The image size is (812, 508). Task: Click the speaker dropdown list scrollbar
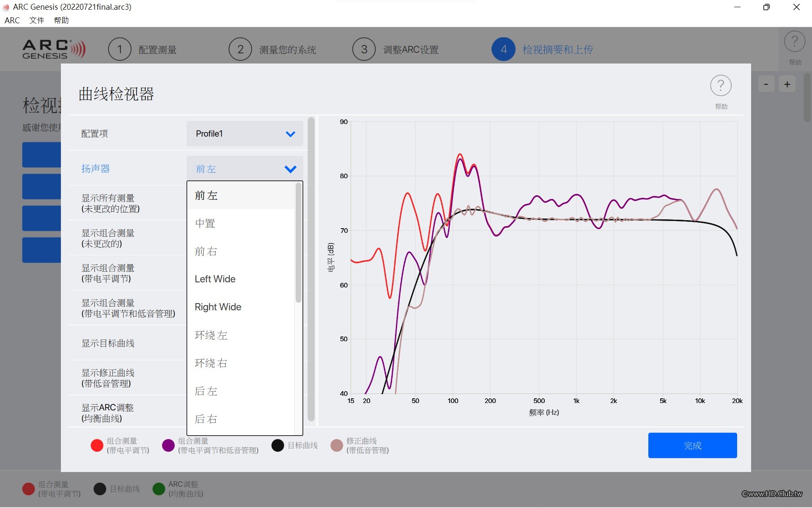click(299, 243)
